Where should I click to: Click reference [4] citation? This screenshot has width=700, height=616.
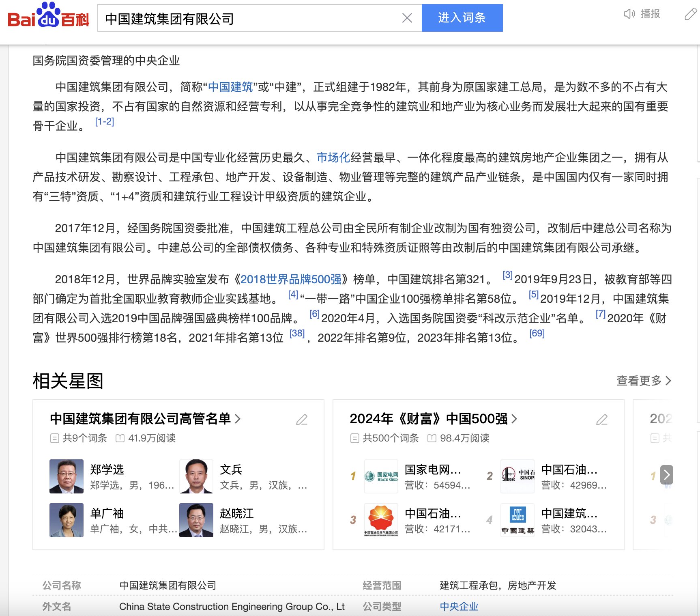[x=293, y=295]
